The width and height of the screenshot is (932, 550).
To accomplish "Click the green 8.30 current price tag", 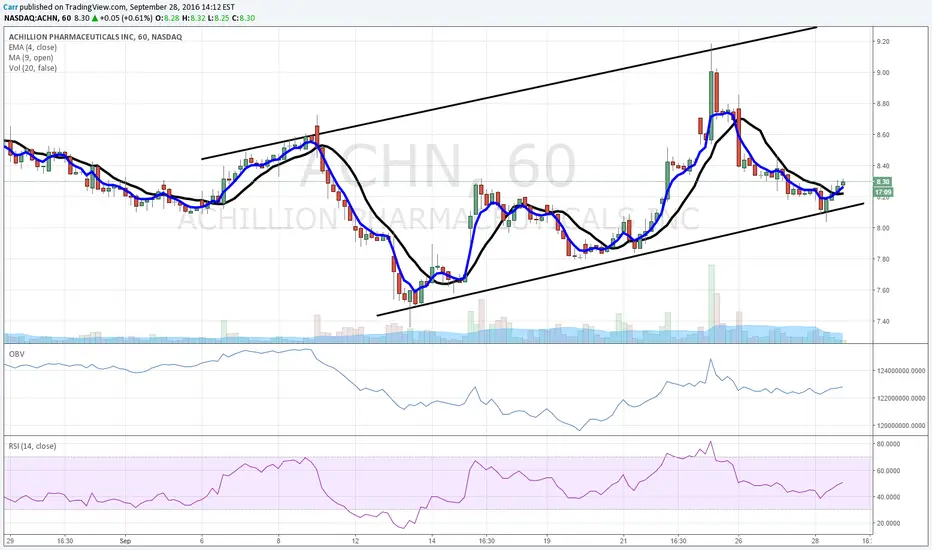I will click(x=883, y=181).
